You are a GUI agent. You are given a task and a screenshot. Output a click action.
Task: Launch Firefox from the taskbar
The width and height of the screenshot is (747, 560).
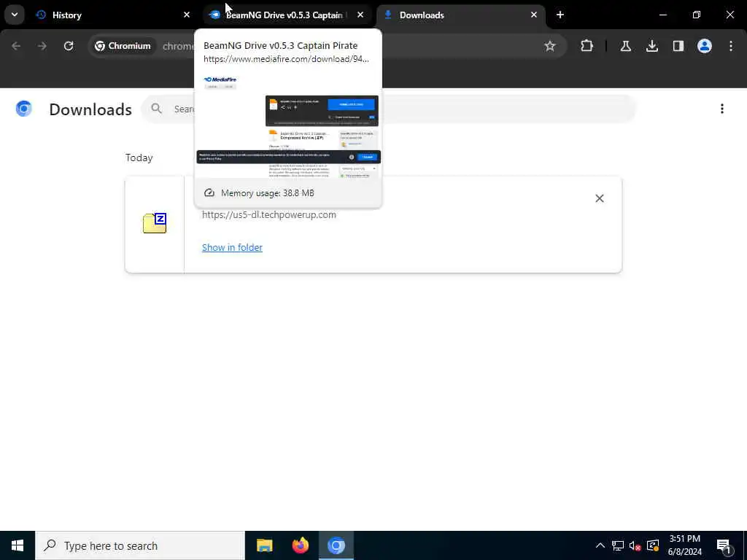pos(300,545)
